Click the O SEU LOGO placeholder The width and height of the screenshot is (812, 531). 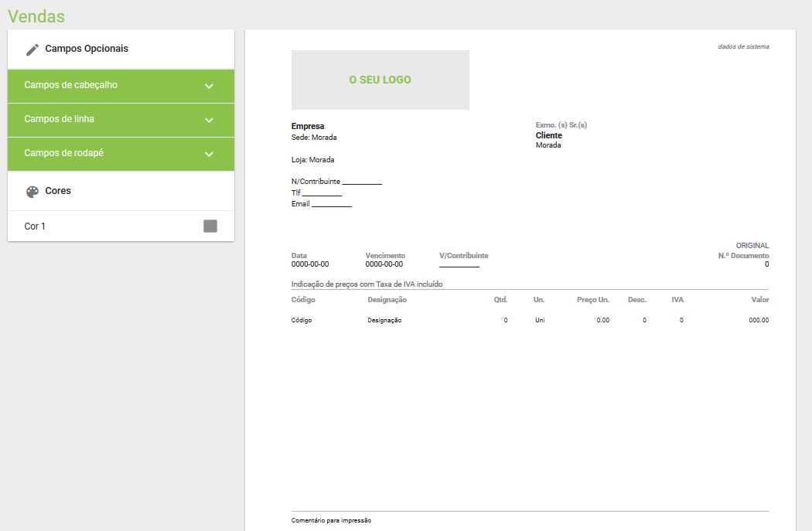pos(380,80)
